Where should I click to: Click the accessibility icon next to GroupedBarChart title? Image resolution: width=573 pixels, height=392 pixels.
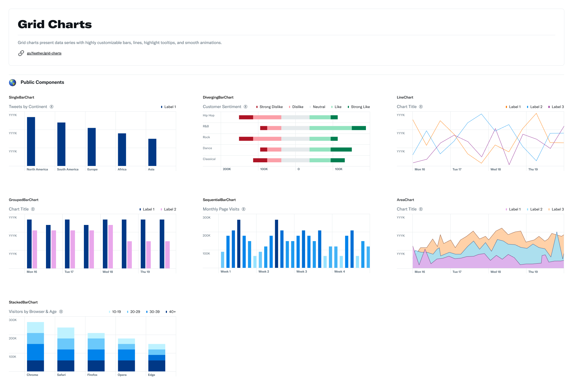33,209
